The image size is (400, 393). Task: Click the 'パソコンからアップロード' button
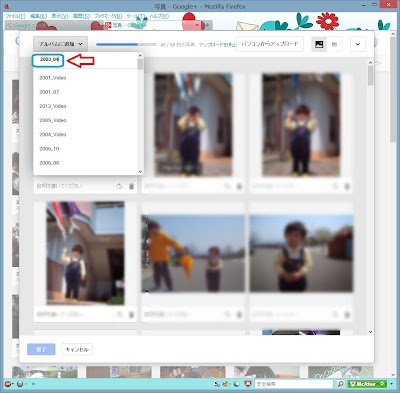[x=270, y=44]
